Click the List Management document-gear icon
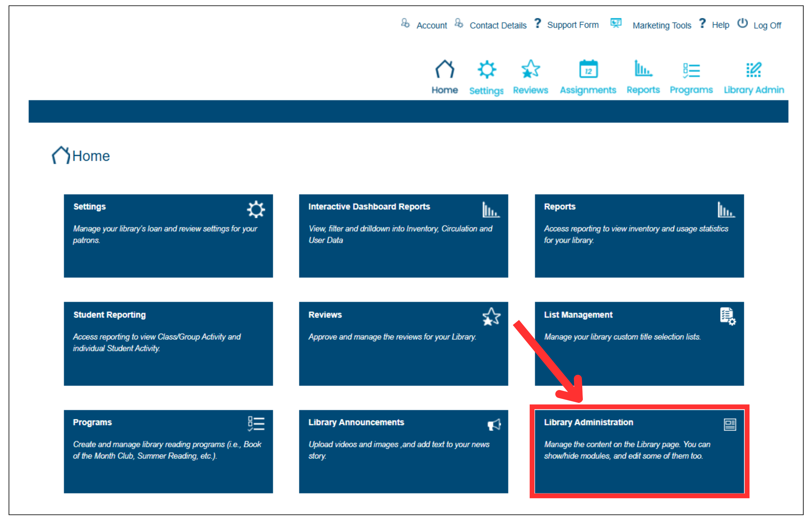Image resolution: width=812 pixels, height=521 pixels. (727, 316)
